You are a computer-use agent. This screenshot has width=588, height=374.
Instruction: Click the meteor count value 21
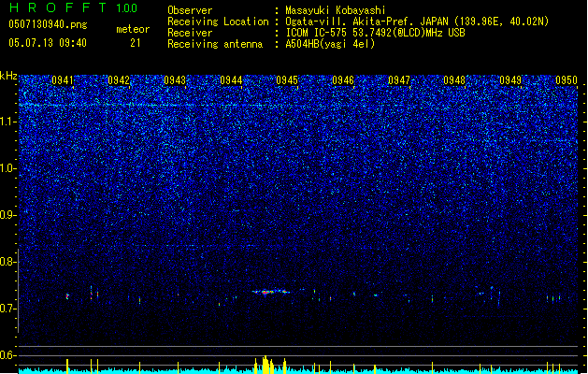(x=136, y=43)
